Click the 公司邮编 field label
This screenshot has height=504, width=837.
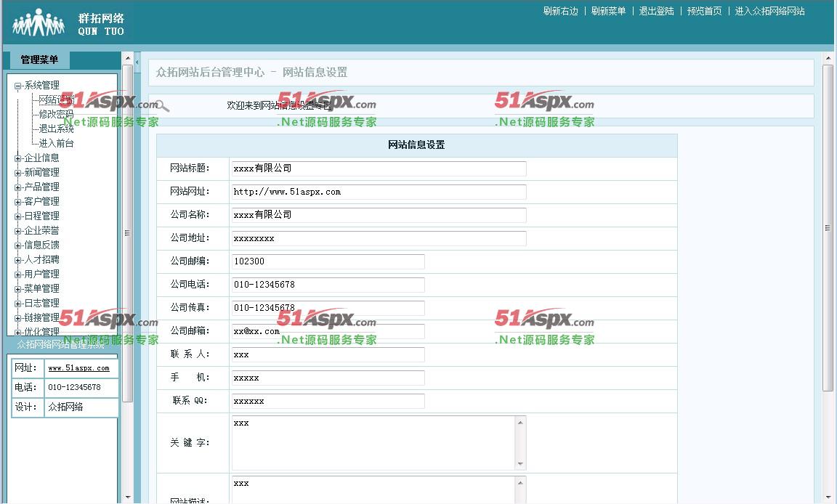pos(190,261)
